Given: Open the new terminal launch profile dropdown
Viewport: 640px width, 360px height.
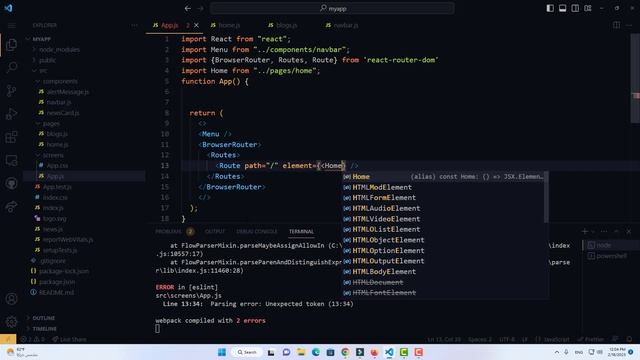Looking at the screenshot, I should click(593, 231).
